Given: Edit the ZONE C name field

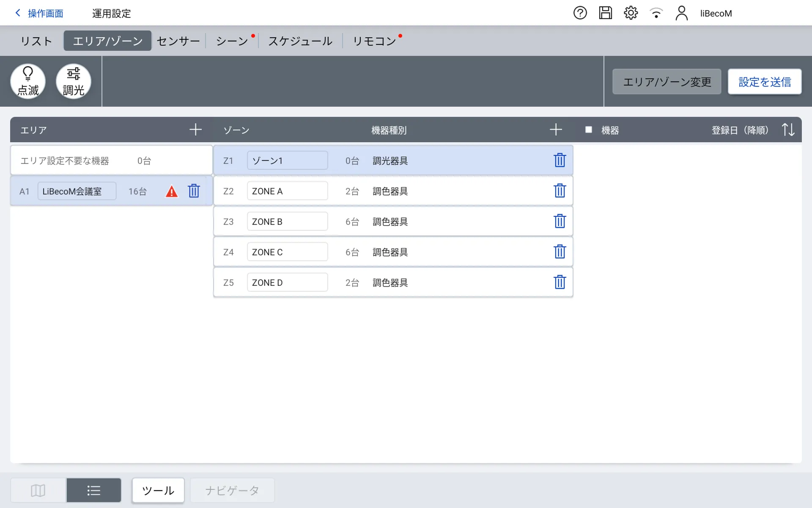Looking at the screenshot, I should point(287,252).
